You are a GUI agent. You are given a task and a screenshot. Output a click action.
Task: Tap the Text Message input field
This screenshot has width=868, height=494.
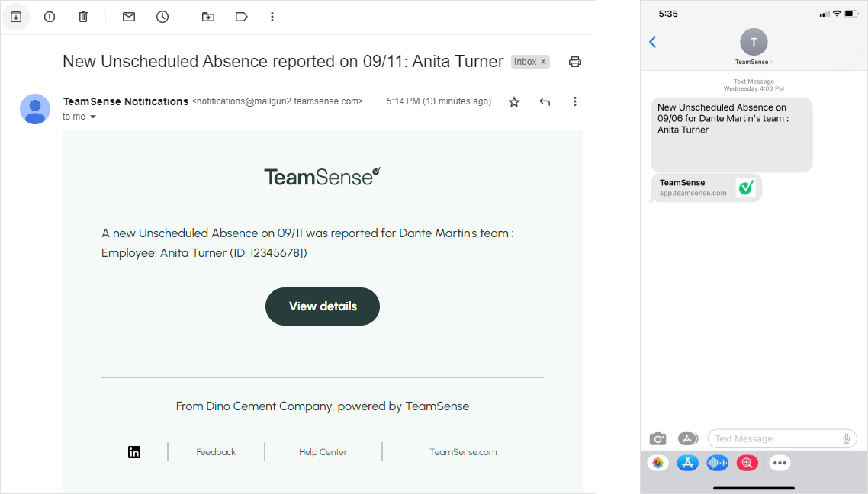[770, 438]
